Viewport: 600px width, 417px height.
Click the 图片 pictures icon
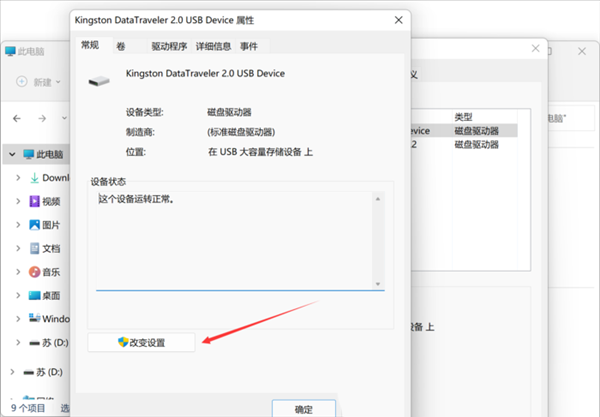click(x=34, y=225)
